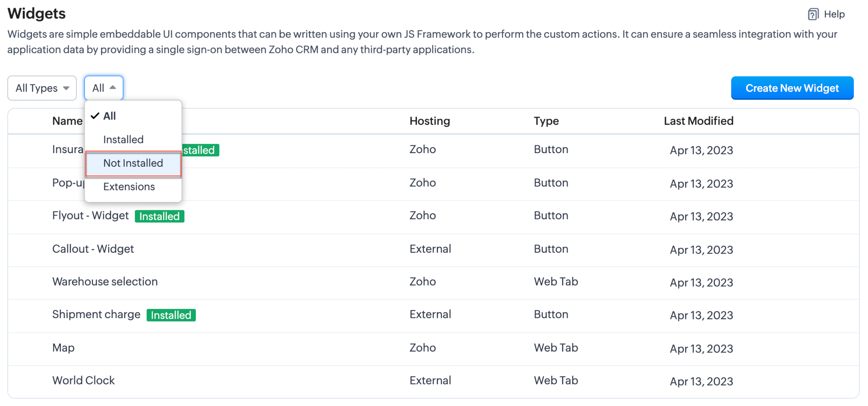868x406 pixels.
Task: Click the Hosting column header
Action: click(x=430, y=121)
